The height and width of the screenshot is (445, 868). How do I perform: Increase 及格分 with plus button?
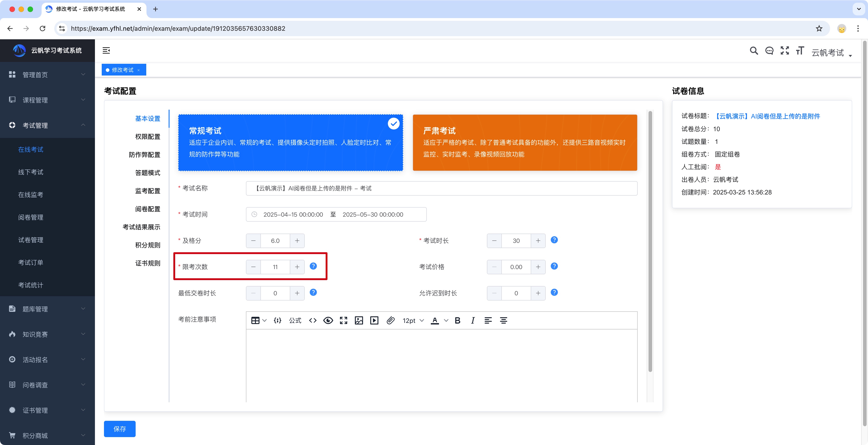tap(297, 241)
